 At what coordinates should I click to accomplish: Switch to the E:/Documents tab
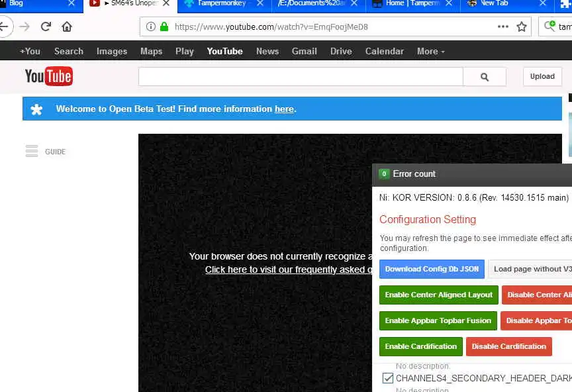click(312, 4)
